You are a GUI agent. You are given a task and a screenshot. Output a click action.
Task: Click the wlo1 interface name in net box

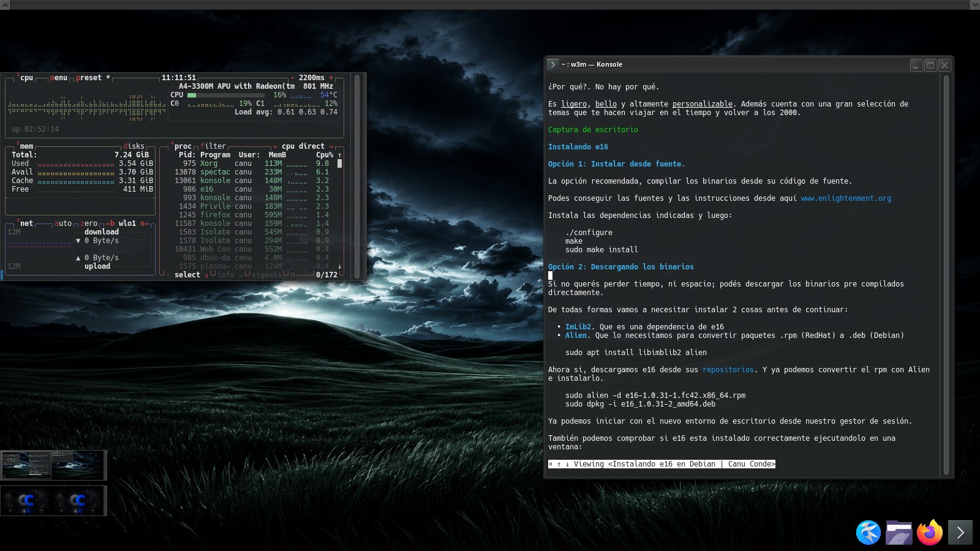127,223
